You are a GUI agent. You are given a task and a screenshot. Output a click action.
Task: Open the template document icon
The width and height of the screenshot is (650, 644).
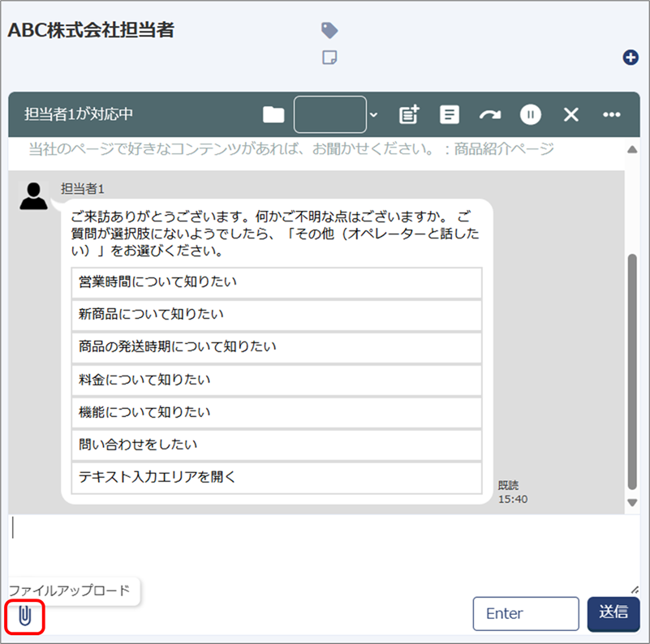(450, 115)
